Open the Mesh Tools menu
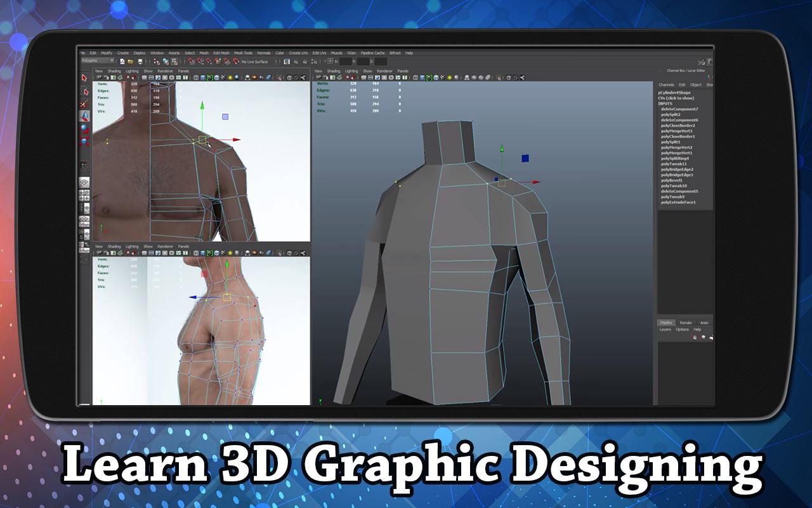The image size is (812, 508). [x=243, y=53]
